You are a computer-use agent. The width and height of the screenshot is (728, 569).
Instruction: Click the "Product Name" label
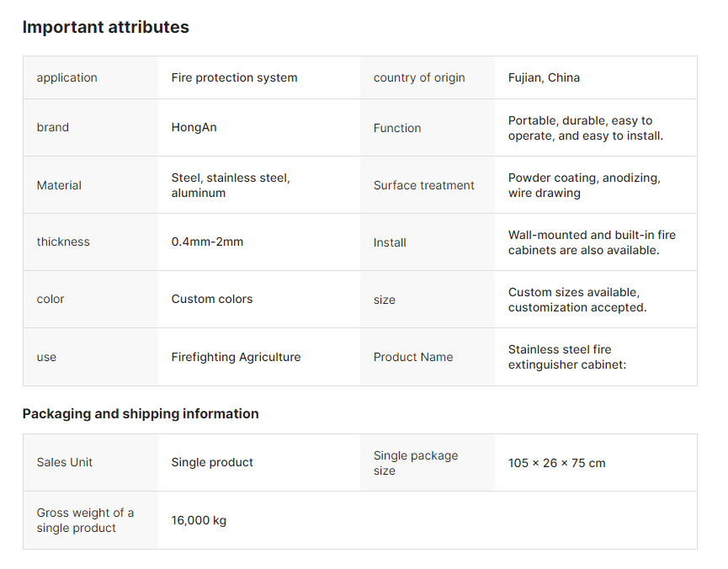click(413, 357)
